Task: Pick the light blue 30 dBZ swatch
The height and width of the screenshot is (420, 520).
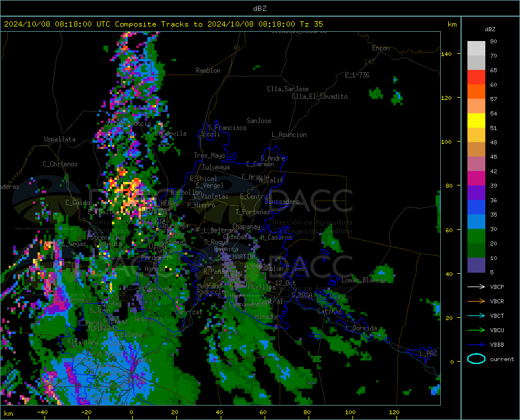Action: coord(476,222)
